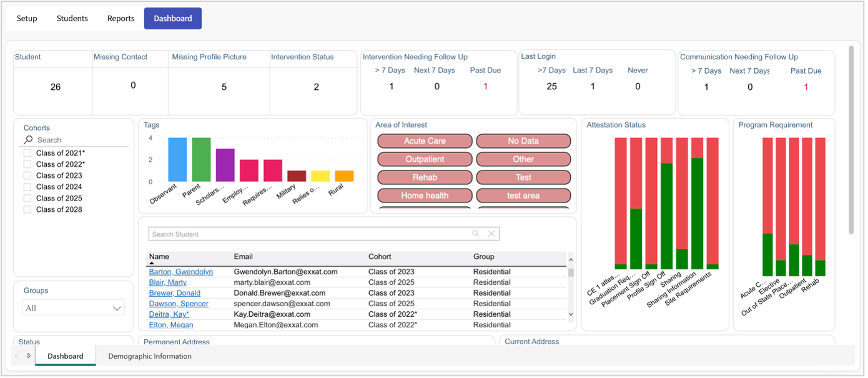The height and width of the screenshot is (378, 868).
Task: Check the Class of 2023 cohort
Action: pyautogui.click(x=27, y=176)
